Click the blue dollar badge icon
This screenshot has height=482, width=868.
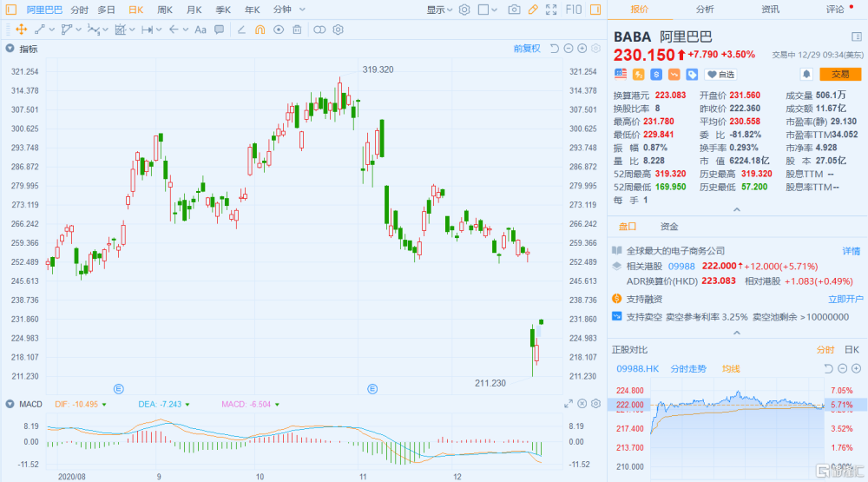click(x=656, y=74)
